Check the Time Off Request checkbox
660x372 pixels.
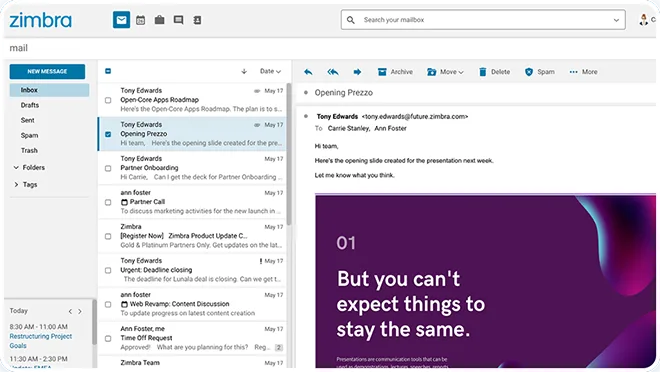tap(108, 338)
